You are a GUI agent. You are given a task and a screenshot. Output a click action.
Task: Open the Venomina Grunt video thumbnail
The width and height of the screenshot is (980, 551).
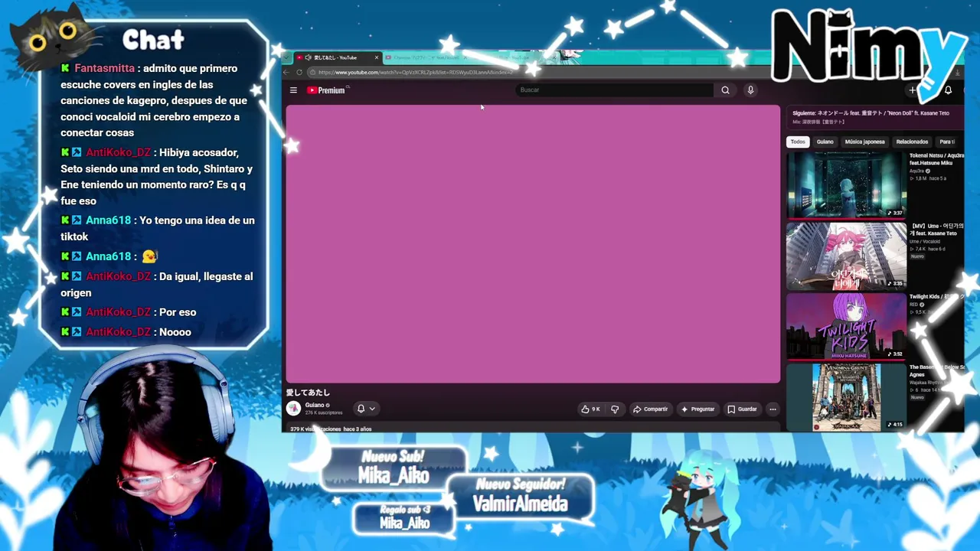coord(846,396)
